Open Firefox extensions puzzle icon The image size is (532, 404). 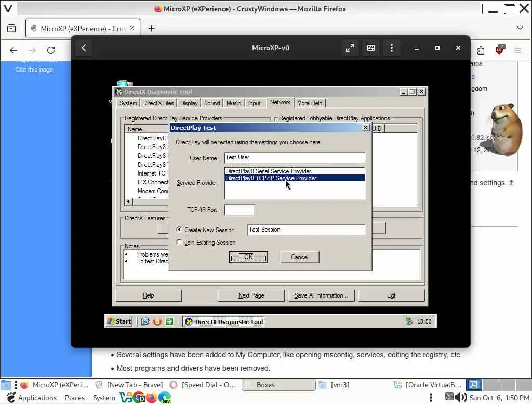(481, 50)
